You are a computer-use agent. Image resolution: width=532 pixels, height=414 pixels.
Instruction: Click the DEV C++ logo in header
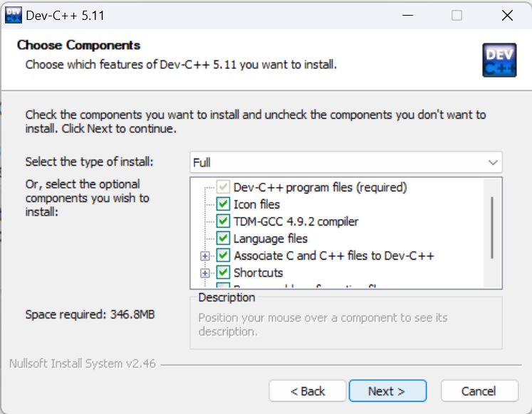point(499,60)
